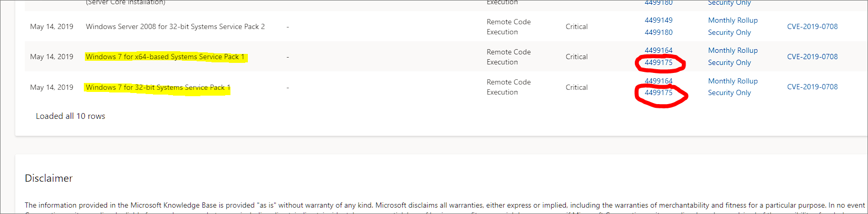868x214 pixels.
Task: Click Security Only for Windows 7 32-bit
Action: pyautogui.click(x=729, y=93)
